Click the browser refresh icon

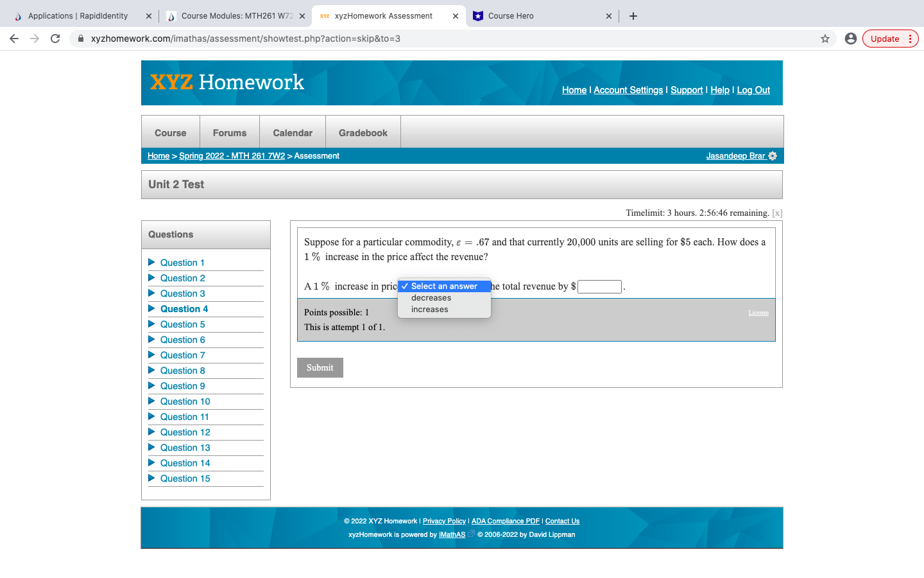tap(55, 39)
